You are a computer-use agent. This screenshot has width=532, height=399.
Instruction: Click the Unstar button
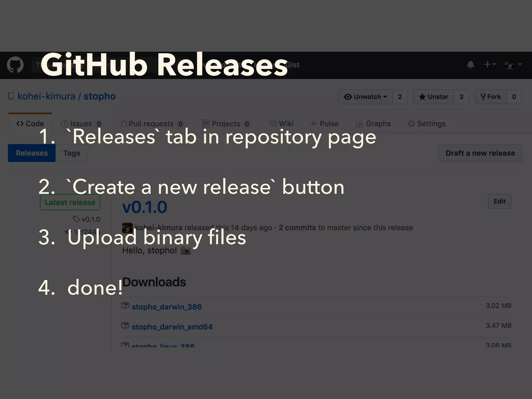coord(434,97)
